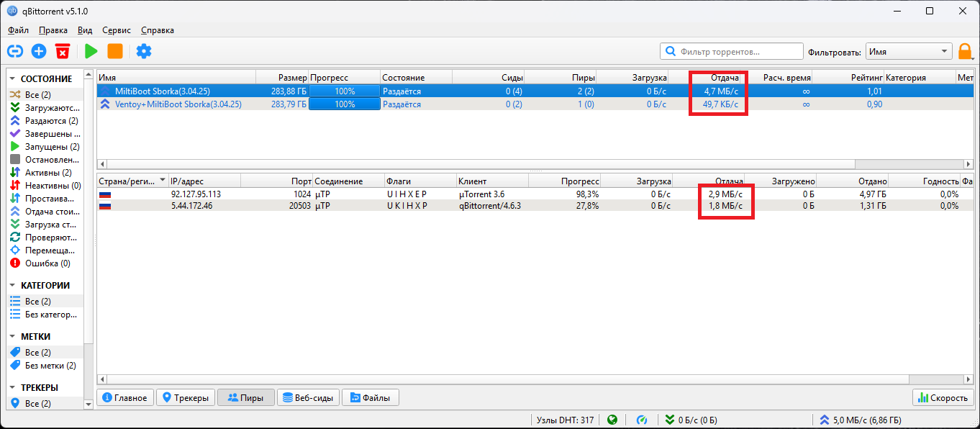Viewport: 980px width, 429px height.
Task: Select the Раздаются (2) status filter
Action: pos(51,121)
